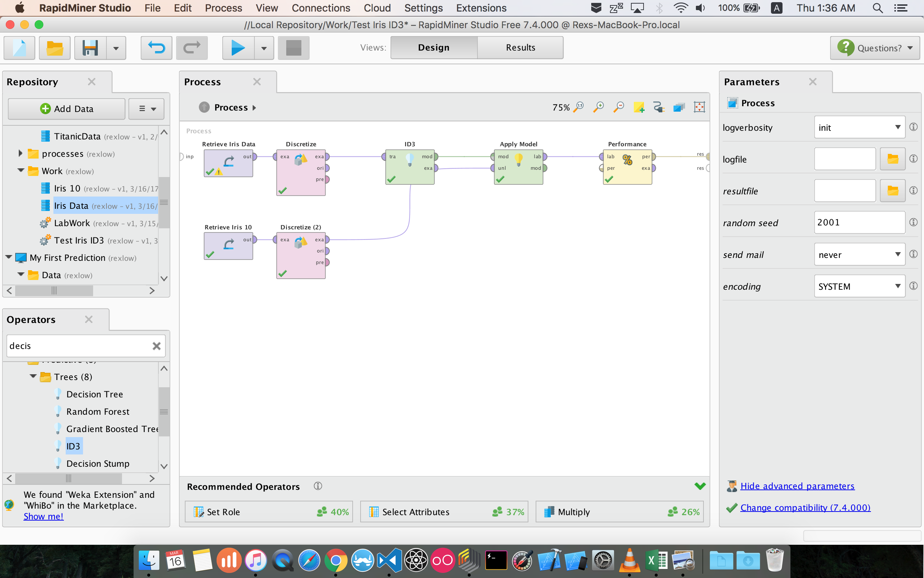Viewport: 924px width, 578px height.
Task: Switch to the Design view
Action: 434,47
